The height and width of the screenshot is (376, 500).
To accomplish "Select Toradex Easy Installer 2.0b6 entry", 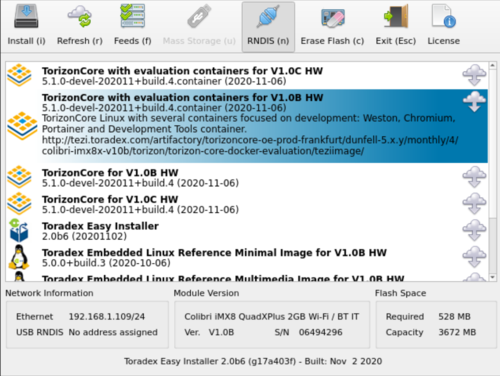I will (247, 231).
